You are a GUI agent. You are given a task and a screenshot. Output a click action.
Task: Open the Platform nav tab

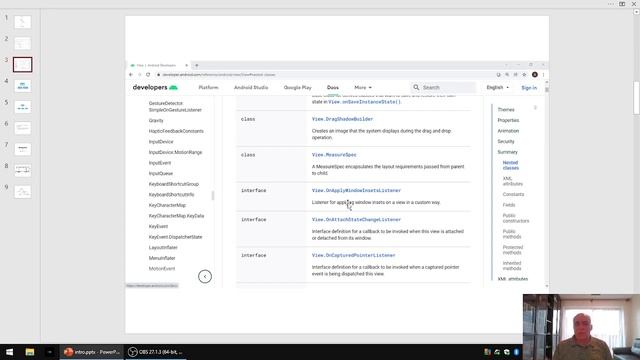(209, 87)
